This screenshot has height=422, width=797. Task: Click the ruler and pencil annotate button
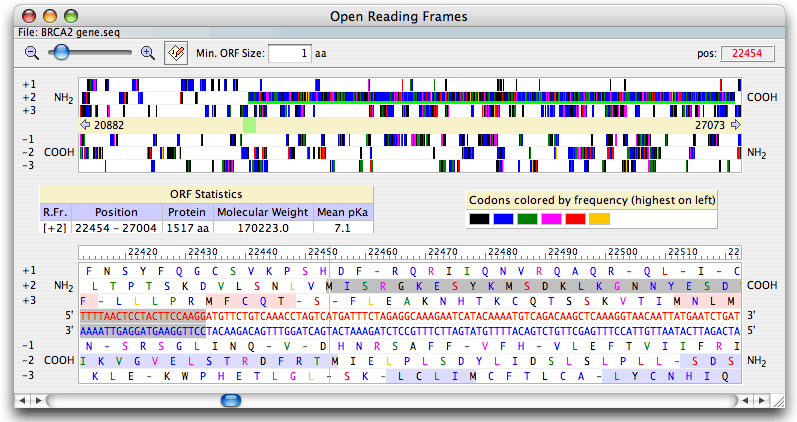[176, 53]
